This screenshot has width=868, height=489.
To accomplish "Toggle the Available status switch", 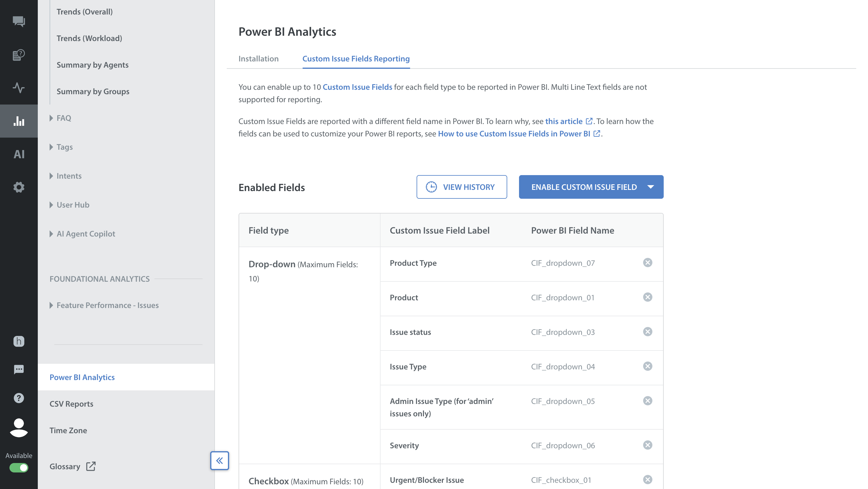I will click(19, 468).
